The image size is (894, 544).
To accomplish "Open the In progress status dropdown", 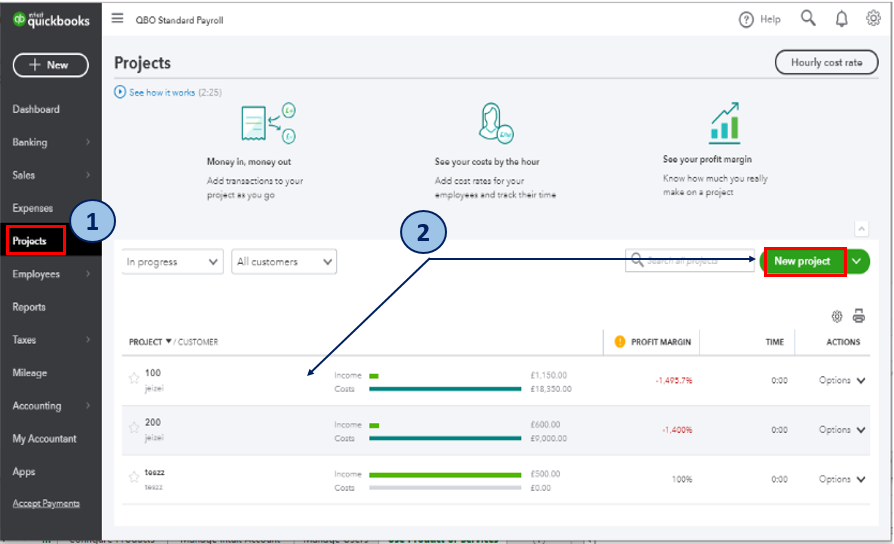I will pos(172,262).
